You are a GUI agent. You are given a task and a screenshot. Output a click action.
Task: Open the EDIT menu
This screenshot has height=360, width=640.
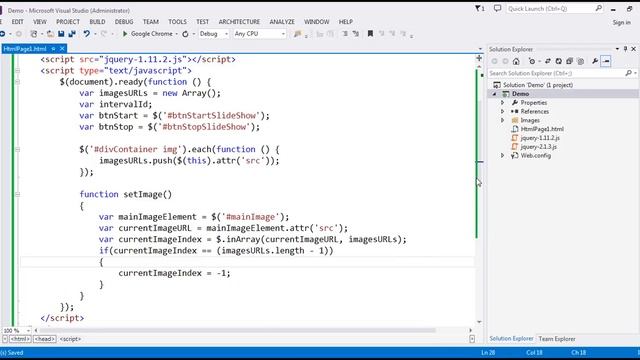point(17,22)
